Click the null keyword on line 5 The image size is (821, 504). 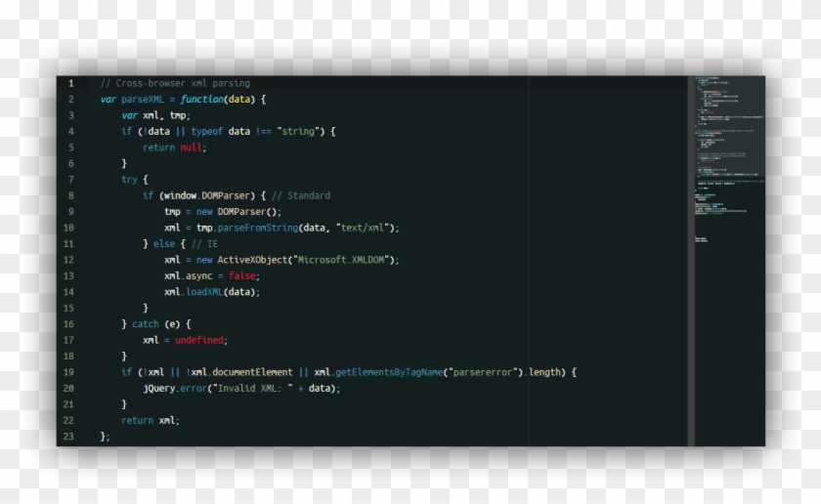tap(192, 147)
